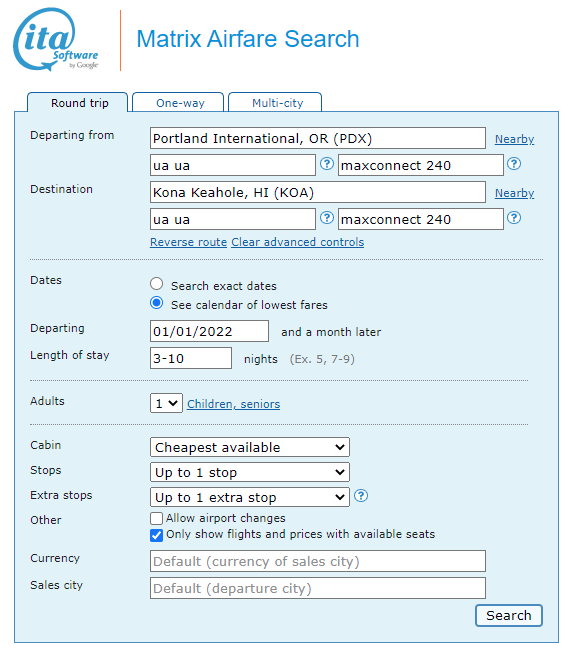This screenshot has width=568, height=655.
Task: Select Search exact dates radio button
Action: (157, 284)
